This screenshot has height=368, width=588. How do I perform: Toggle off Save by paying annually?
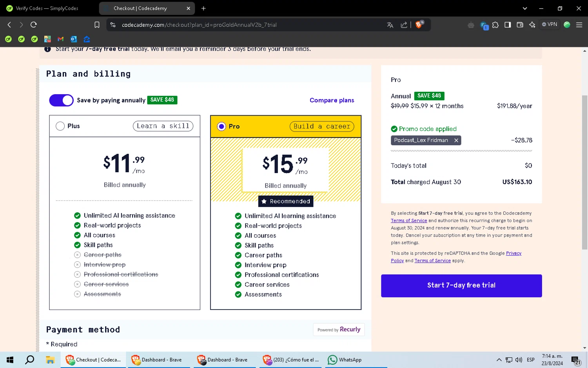point(61,100)
